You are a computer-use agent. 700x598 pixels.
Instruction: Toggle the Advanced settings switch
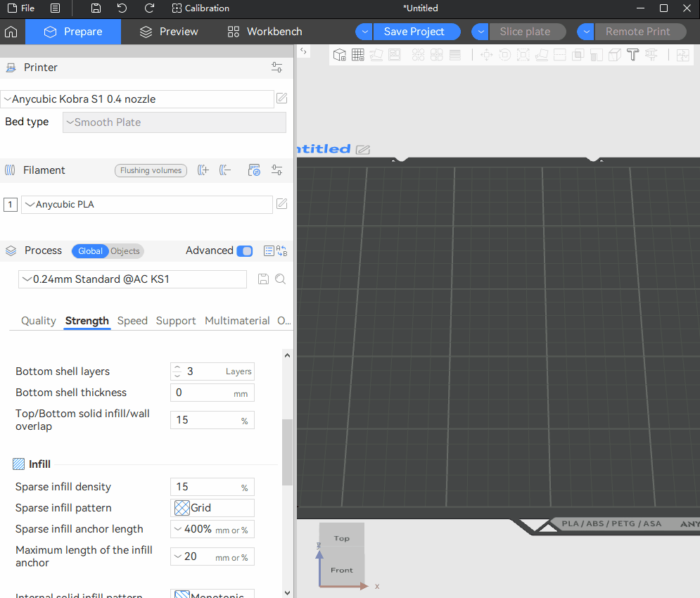pyautogui.click(x=245, y=251)
